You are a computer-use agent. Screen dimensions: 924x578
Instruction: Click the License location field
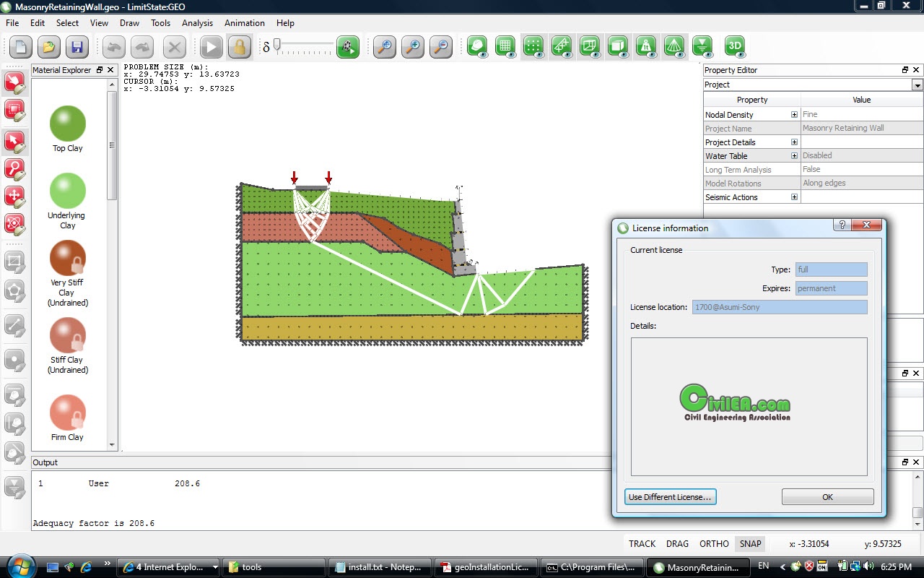[x=780, y=307]
